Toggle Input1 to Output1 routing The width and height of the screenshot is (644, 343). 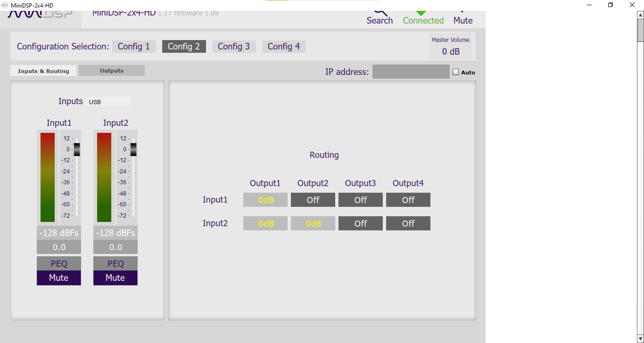click(265, 200)
